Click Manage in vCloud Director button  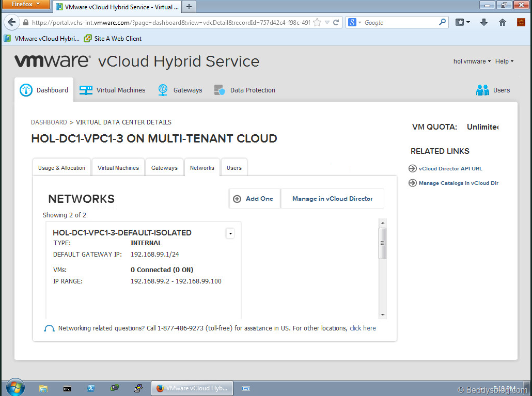click(333, 199)
